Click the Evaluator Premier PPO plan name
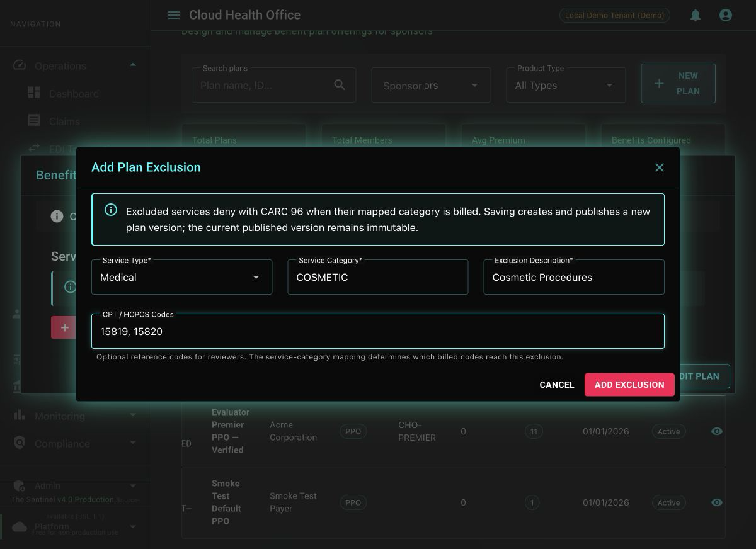The width and height of the screenshot is (756, 549). (x=231, y=431)
